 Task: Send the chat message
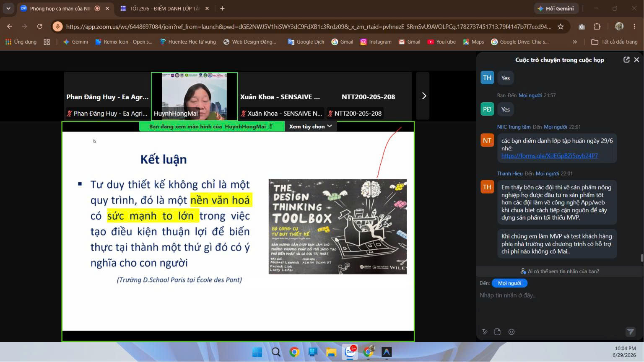[630, 332]
